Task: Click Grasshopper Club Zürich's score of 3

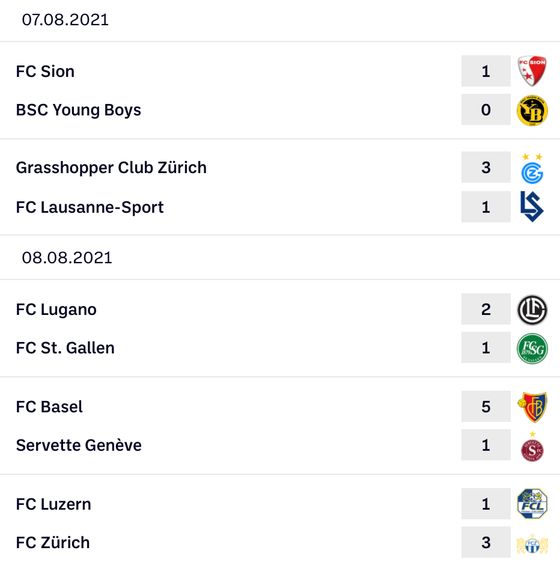Action: [x=486, y=168]
